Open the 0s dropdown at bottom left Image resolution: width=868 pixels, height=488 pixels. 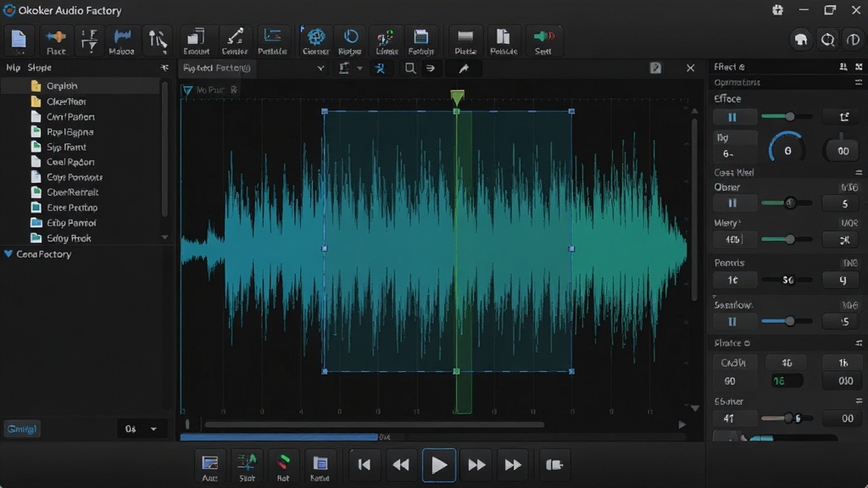[x=142, y=429]
